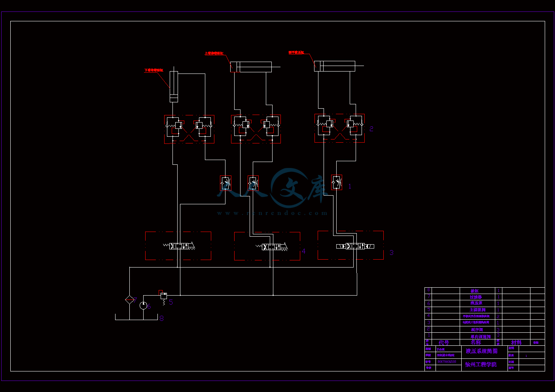Select the middle horizontal cylinder symbol

251,67
